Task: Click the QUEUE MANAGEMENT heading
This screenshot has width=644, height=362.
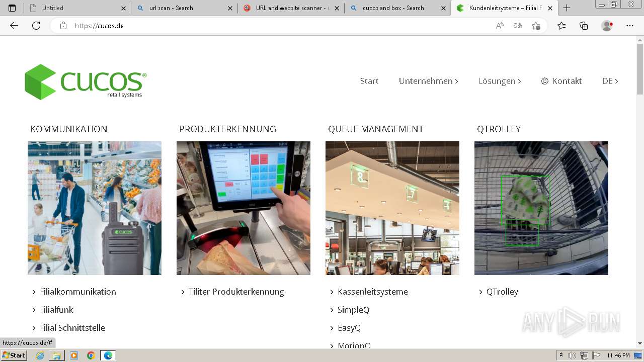Action: point(376,129)
